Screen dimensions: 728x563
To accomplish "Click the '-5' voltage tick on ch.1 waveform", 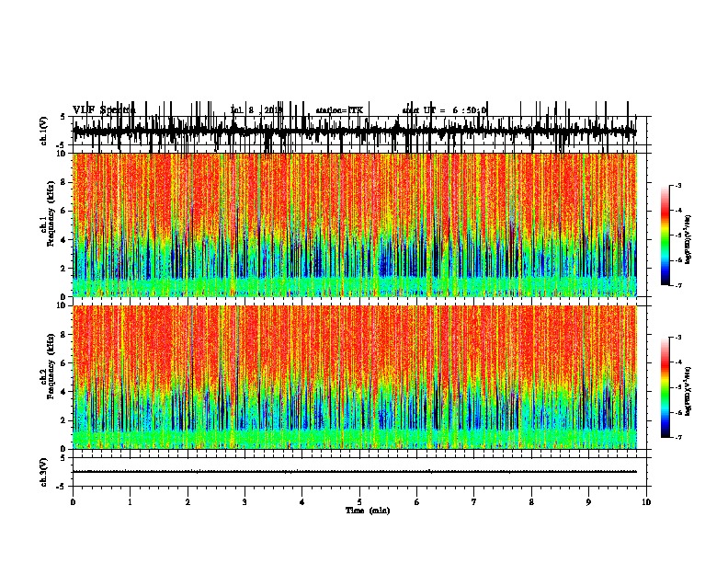I will coord(62,145).
